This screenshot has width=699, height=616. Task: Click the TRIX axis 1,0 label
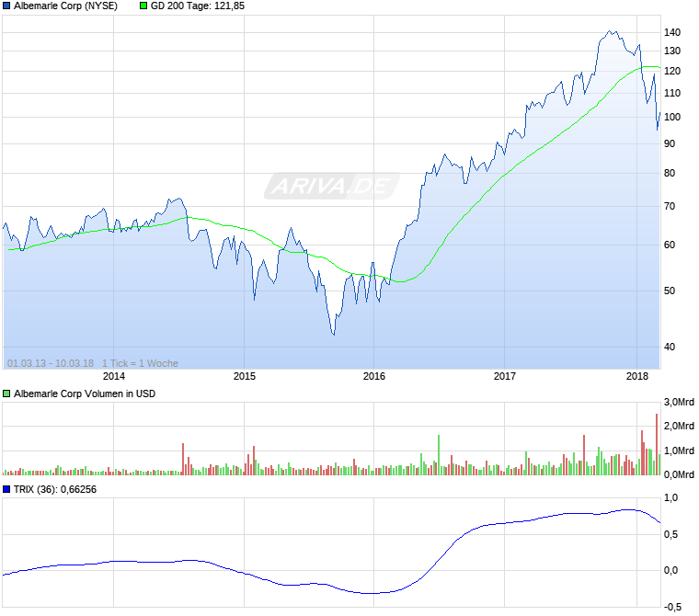click(670, 498)
